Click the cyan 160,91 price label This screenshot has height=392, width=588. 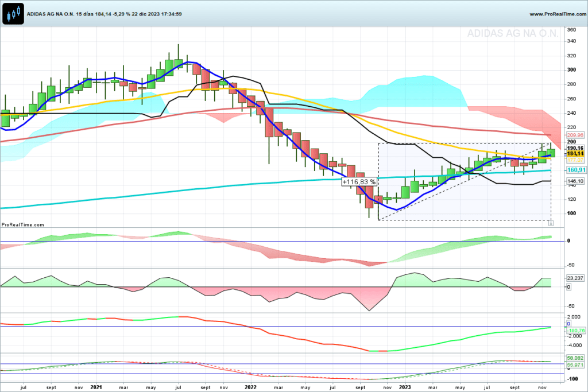(576, 170)
